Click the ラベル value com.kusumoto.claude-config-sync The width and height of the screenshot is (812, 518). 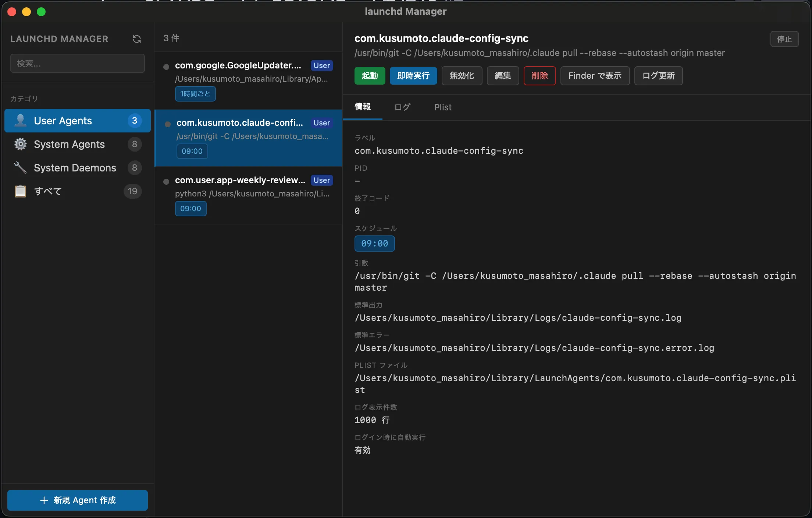click(x=439, y=151)
